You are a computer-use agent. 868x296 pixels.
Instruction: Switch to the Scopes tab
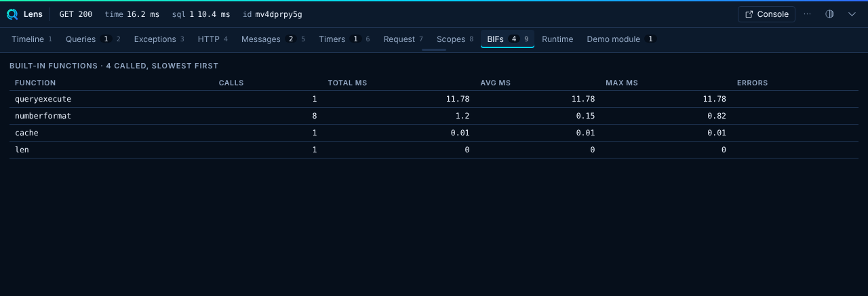[454, 39]
